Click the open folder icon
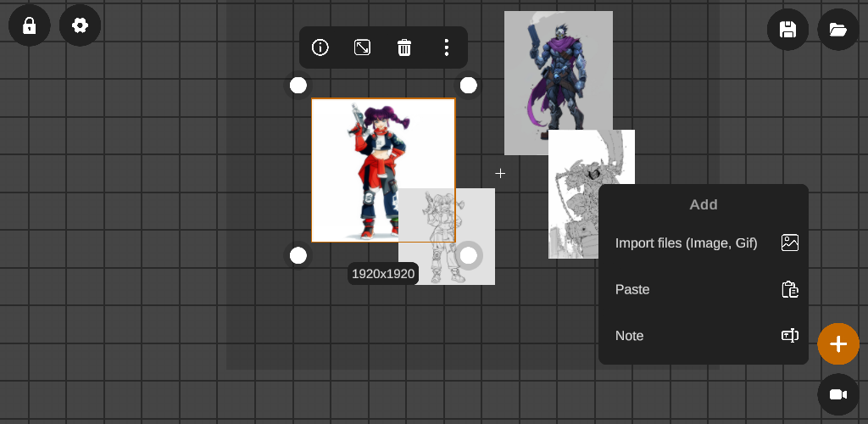The image size is (868, 424). (x=838, y=30)
